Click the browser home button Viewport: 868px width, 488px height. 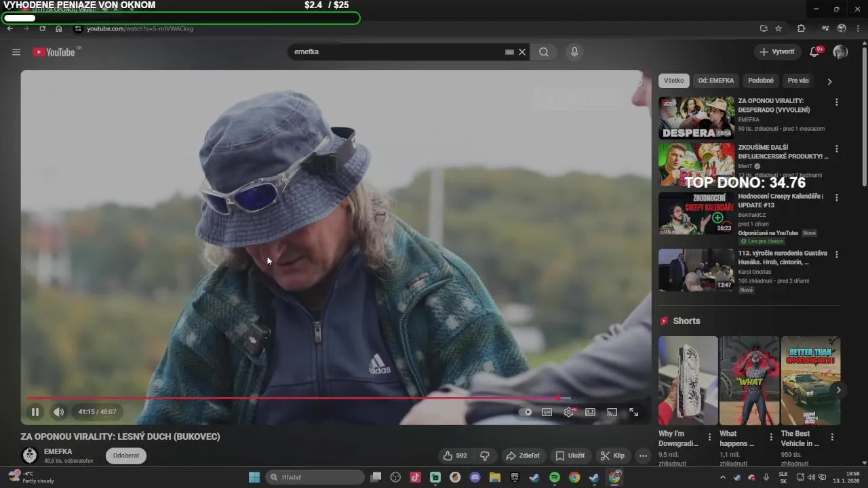59,28
